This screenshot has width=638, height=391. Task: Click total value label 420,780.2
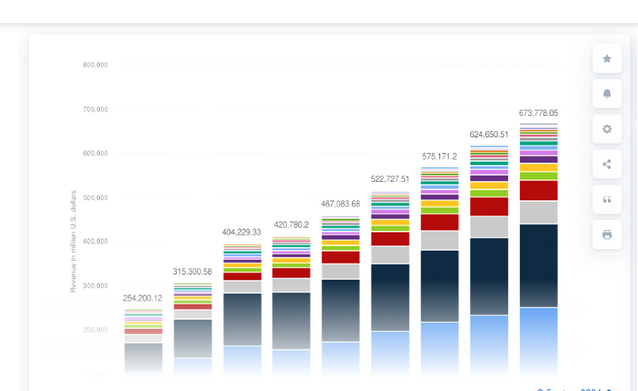[x=291, y=225]
